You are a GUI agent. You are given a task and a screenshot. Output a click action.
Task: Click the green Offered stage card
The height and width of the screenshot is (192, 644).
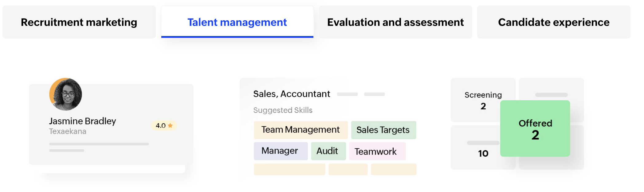(x=535, y=129)
